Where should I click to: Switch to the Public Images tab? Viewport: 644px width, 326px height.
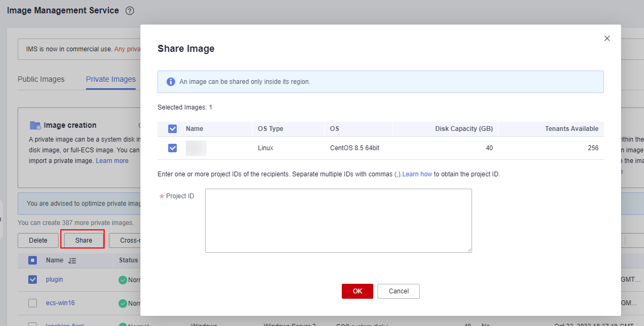[x=41, y=79]
